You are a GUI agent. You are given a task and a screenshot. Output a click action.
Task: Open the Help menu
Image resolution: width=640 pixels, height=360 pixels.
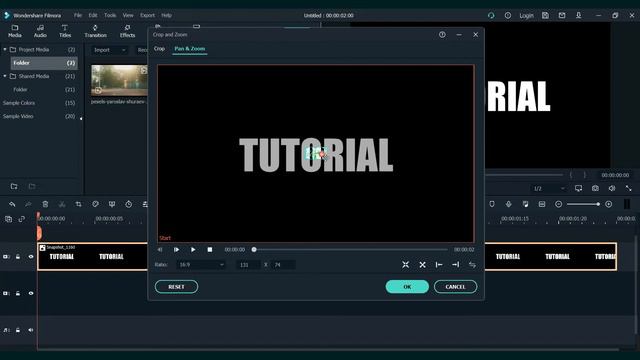pos(167,16)
